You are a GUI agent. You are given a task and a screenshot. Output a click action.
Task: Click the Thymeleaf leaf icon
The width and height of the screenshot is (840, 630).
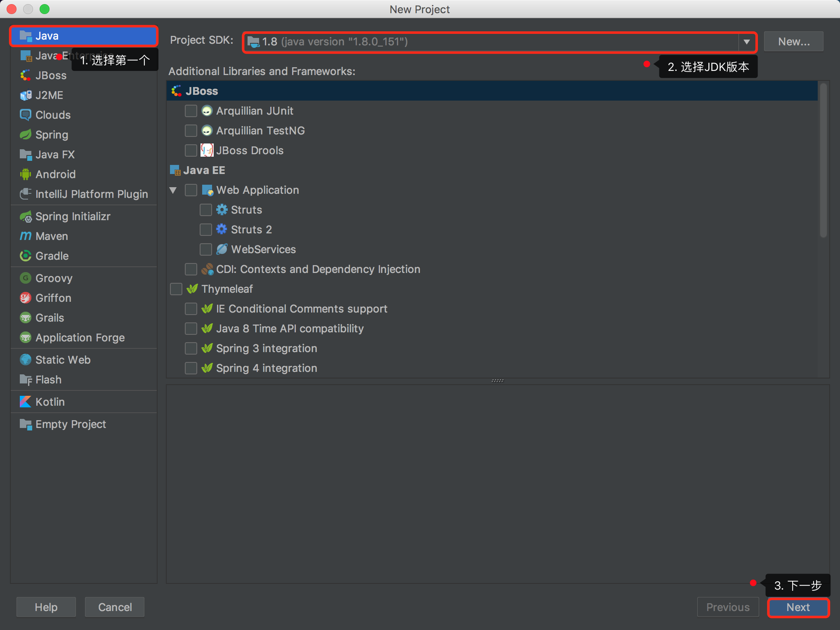(x=192, y=289)
